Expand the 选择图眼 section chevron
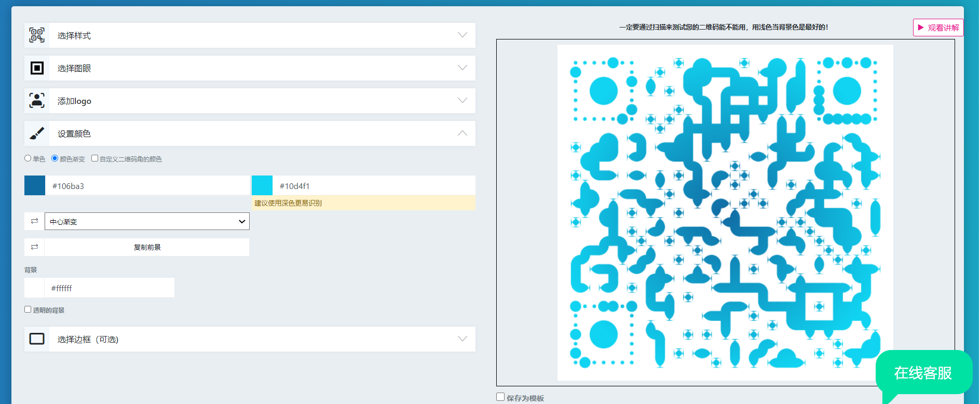 [x=462, y=68]
